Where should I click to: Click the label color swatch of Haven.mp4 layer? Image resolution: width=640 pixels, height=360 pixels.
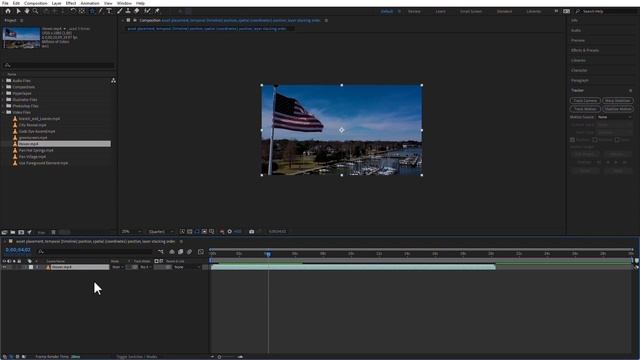tap(31, 267)
